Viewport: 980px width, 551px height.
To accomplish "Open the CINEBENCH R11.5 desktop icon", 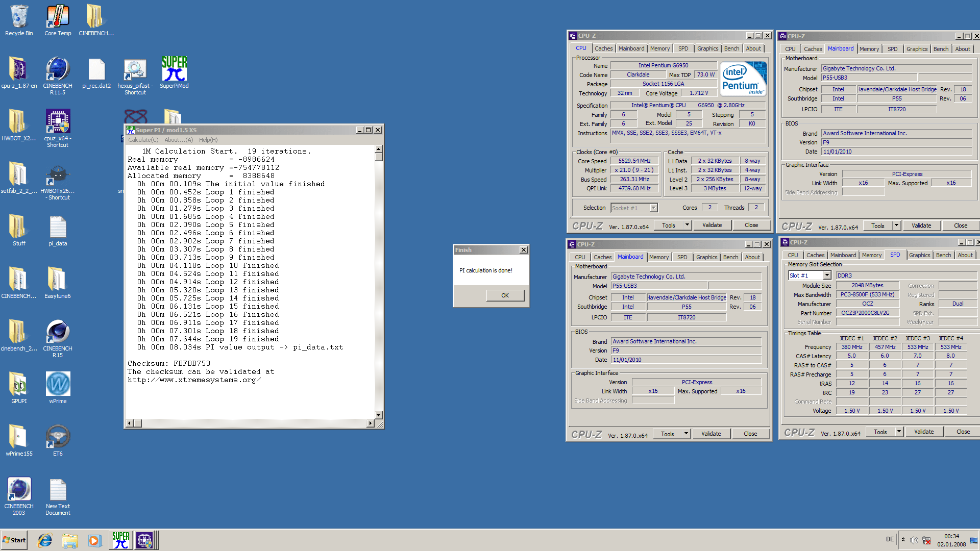I will 58,70.
